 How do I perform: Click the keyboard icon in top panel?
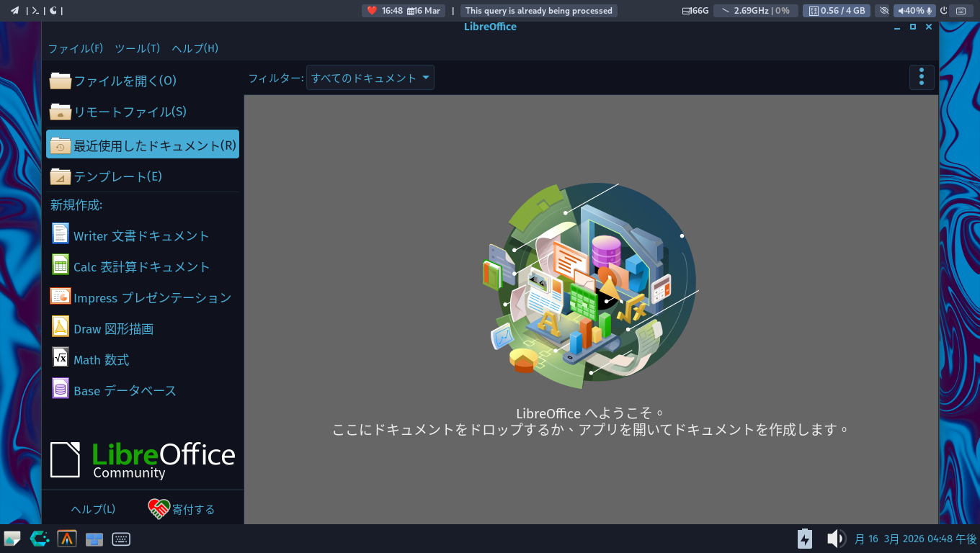[961, 11]
